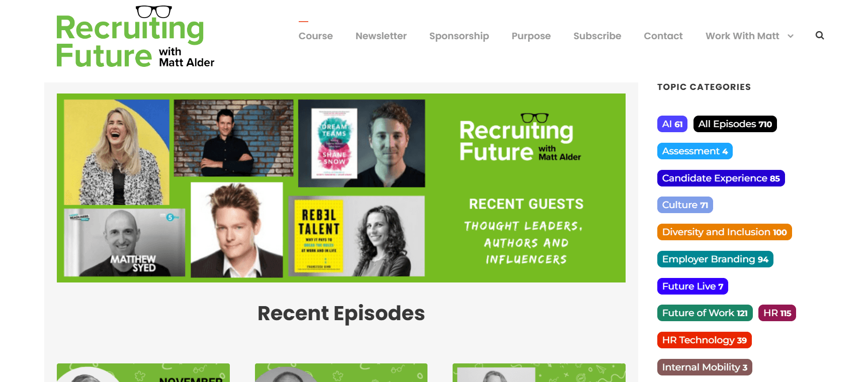
Task: Open Candidate Experience 85 category
Action: pyautogui.click(x=721, y=178)
